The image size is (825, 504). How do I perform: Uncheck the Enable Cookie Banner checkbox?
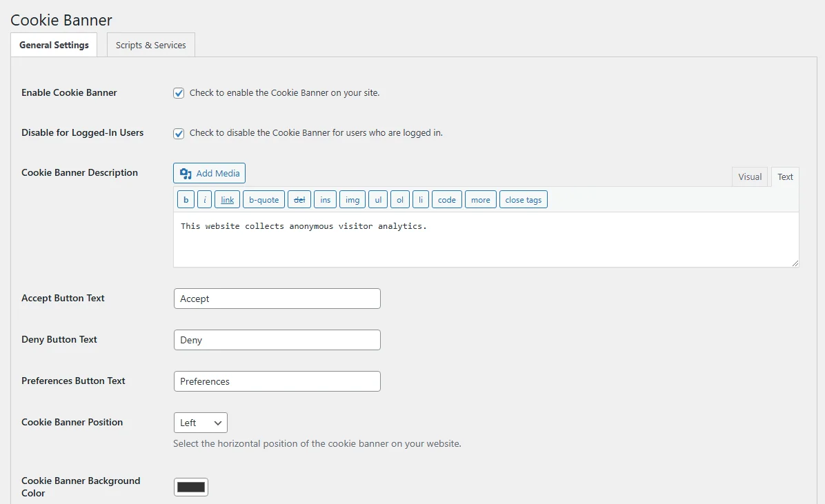[179, 93]
